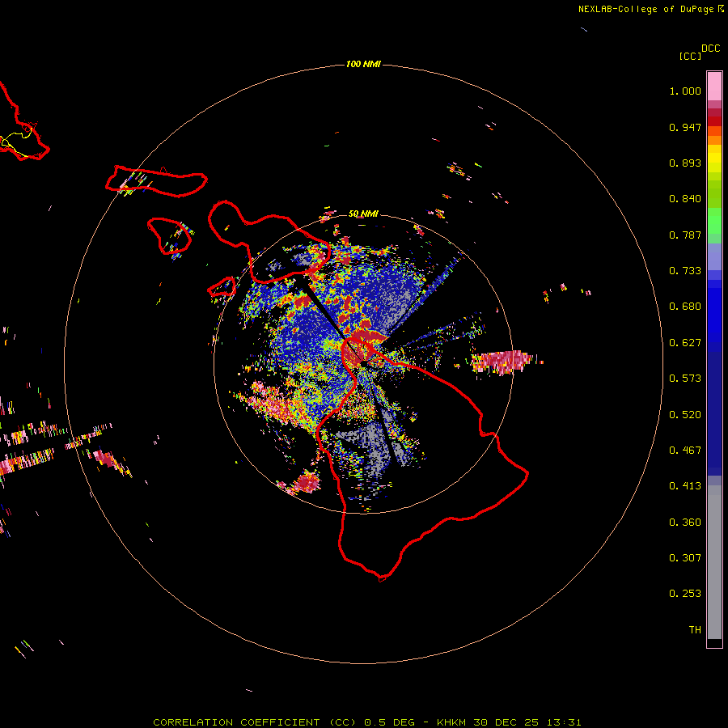Viewport: 728px width, 728px height.
Task: Click the 30 DEC 25 date text
Action: pyautogui.click(x=506, y=722)
